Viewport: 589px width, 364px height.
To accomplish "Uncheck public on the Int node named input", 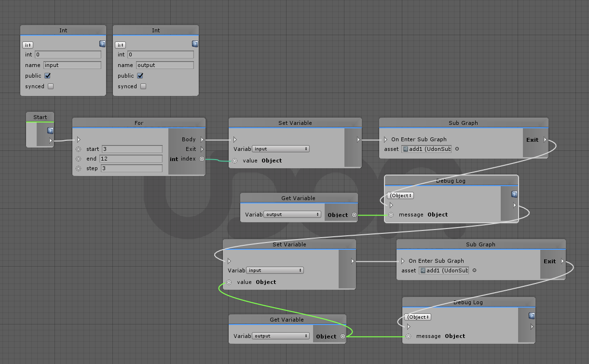I will [47, 76].
